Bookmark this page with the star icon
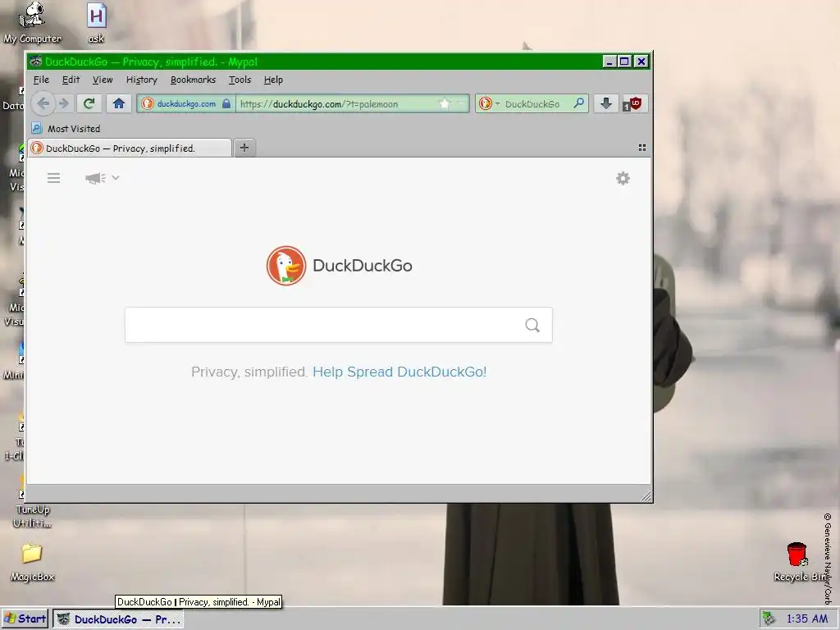 444,103
